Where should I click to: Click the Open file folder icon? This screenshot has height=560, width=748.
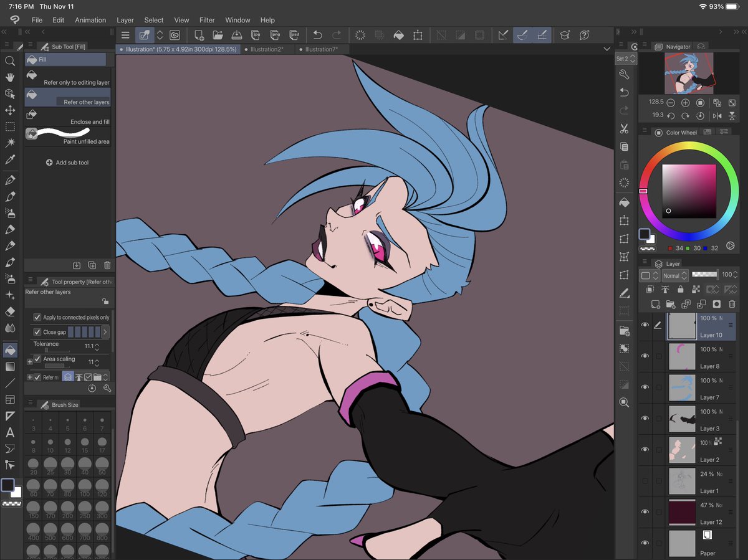point(218,36)
